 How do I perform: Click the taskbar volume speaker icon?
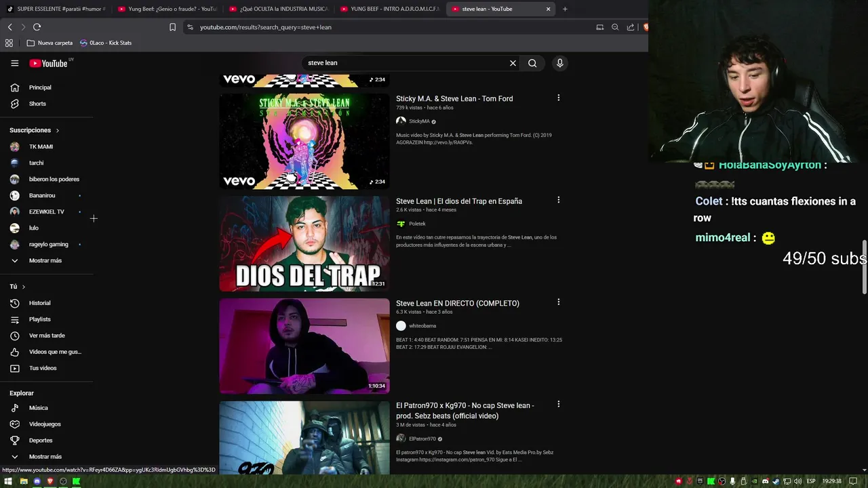tap(798, 481)
